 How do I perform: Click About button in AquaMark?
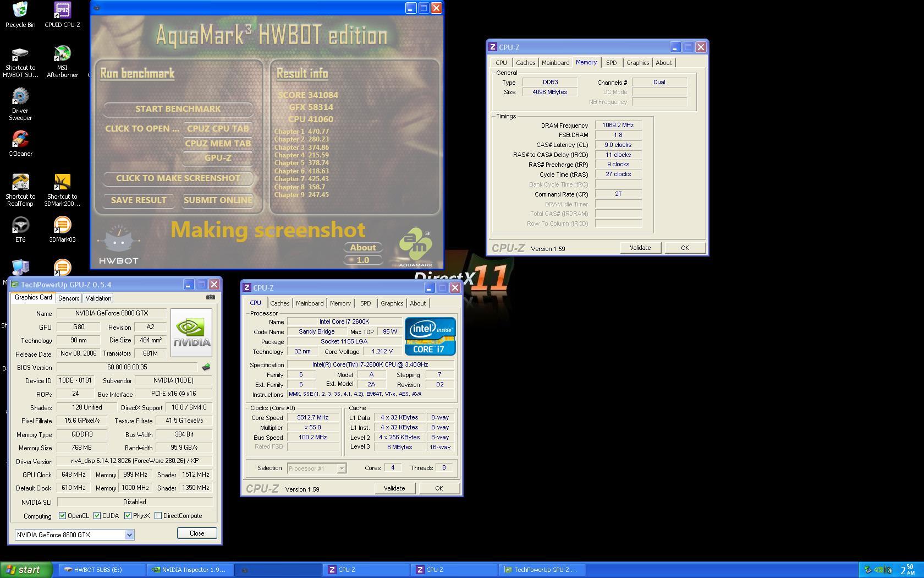[x=363, y=248]
